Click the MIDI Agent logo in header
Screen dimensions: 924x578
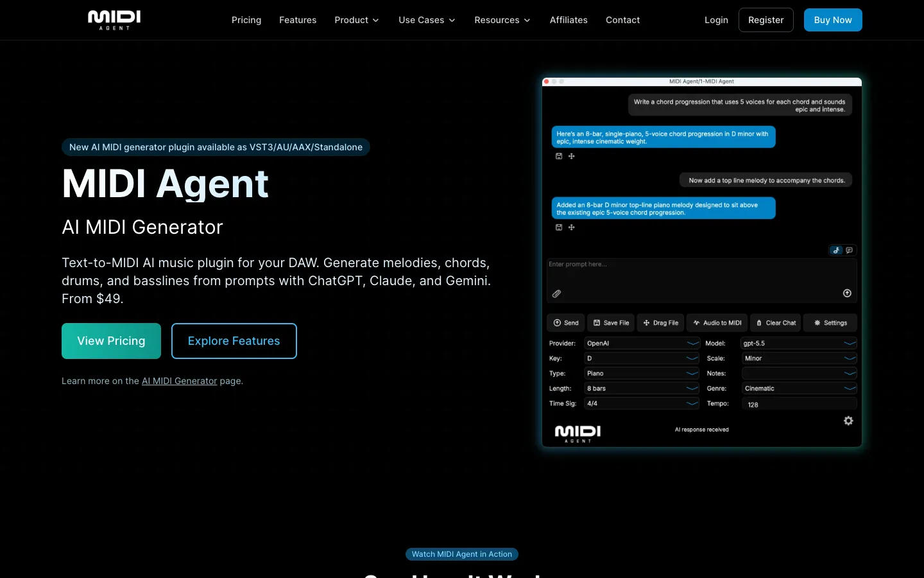click(114, 20)
